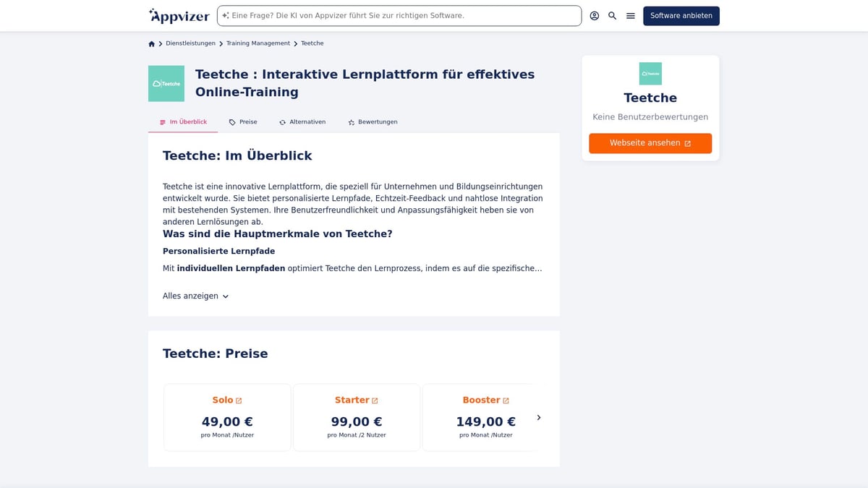Click the lines icon on Im Überblick tab
The width and height of the screenshot is (868, 488).
163,122
